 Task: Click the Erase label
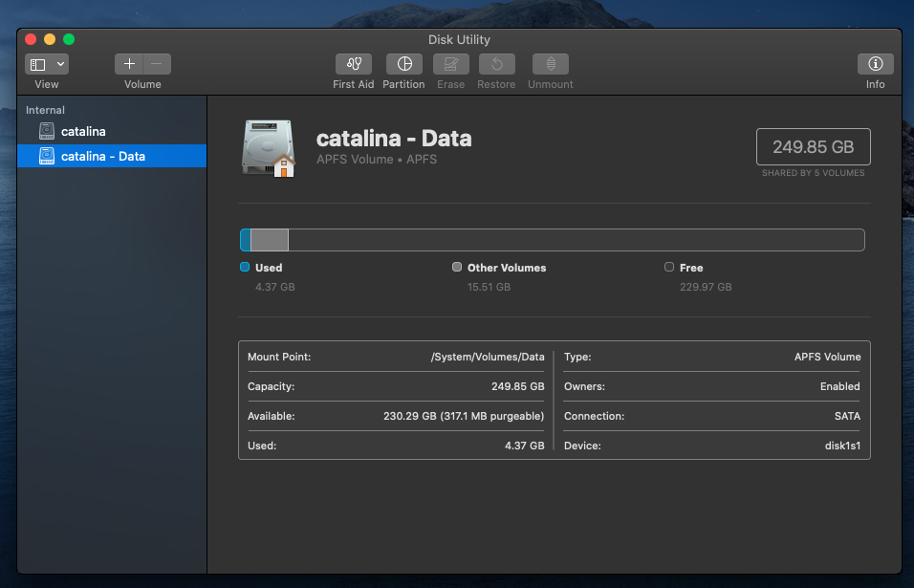(450, 84)
